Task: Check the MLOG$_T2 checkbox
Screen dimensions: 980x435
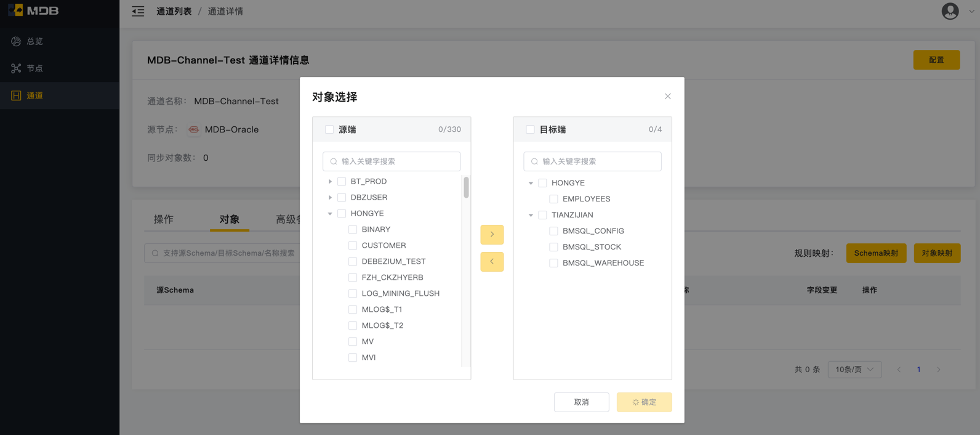Action: coord(353,325)
